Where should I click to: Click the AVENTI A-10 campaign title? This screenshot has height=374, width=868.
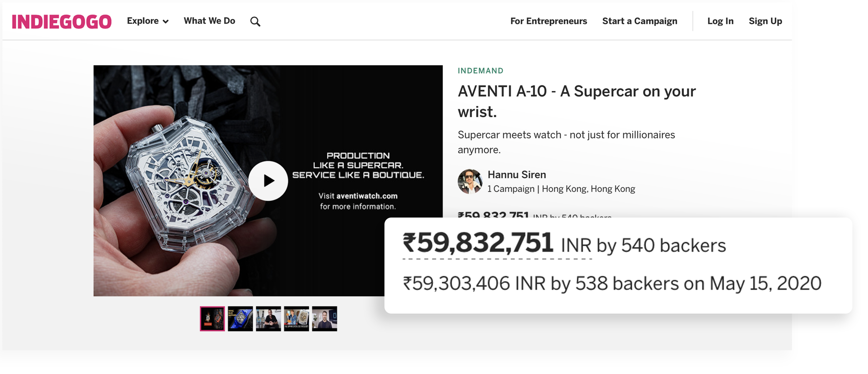576,101
